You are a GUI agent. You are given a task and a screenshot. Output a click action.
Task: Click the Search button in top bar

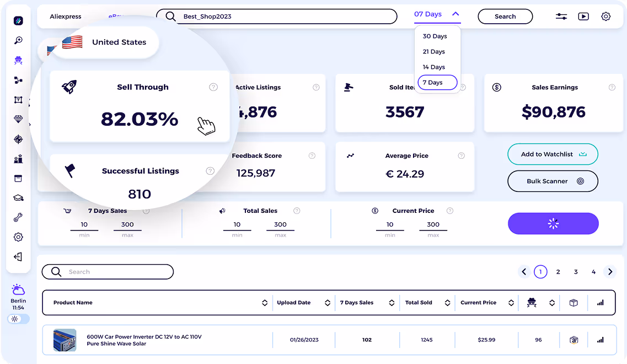click(505, 17)
